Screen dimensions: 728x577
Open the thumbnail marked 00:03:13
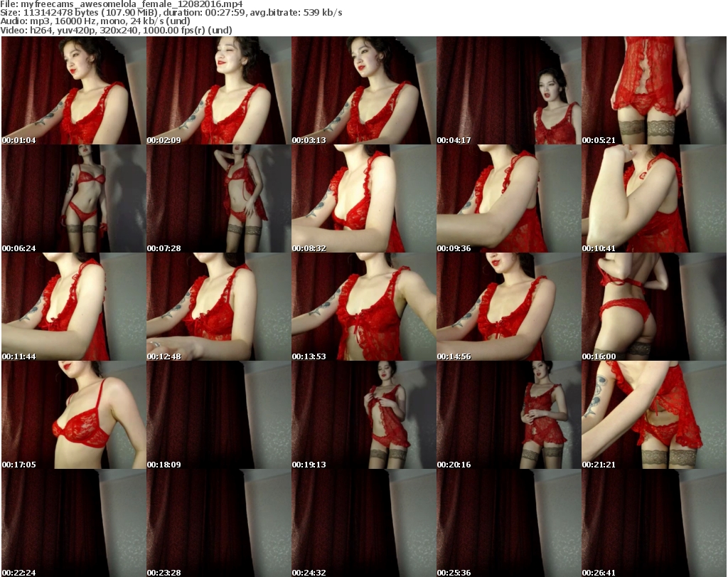[x=363, y=90]
